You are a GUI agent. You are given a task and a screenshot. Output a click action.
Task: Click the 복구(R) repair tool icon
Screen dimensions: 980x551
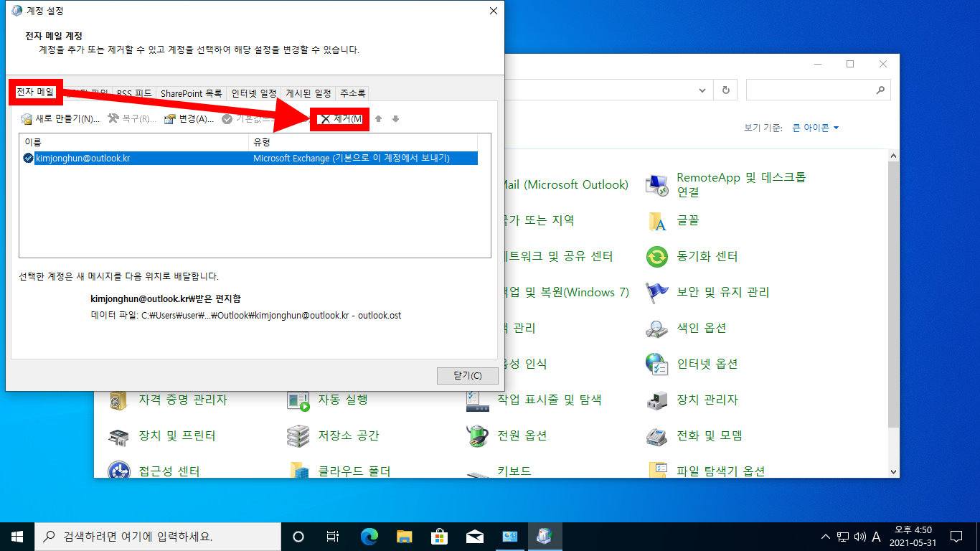coord(113,119)
